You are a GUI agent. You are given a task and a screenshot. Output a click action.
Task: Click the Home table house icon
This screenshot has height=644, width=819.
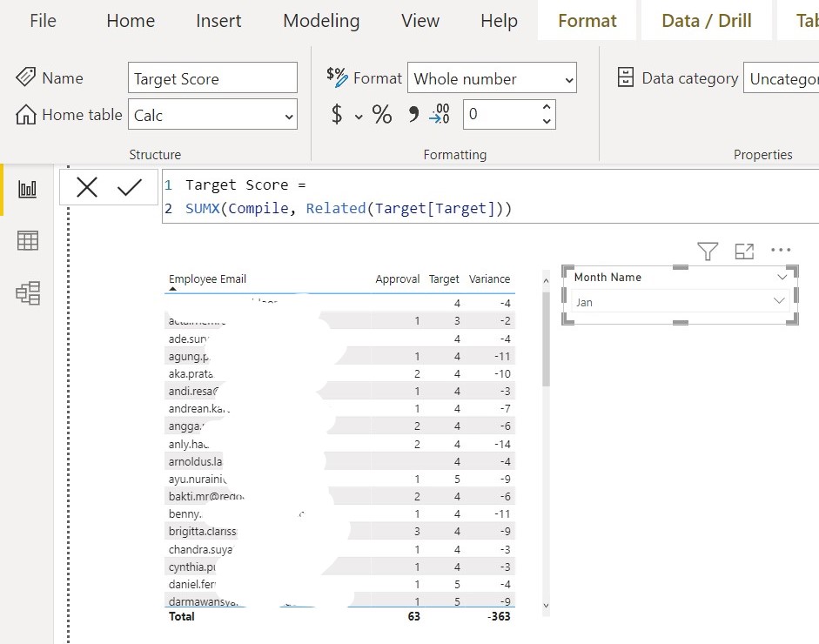[x=25, y=114]
